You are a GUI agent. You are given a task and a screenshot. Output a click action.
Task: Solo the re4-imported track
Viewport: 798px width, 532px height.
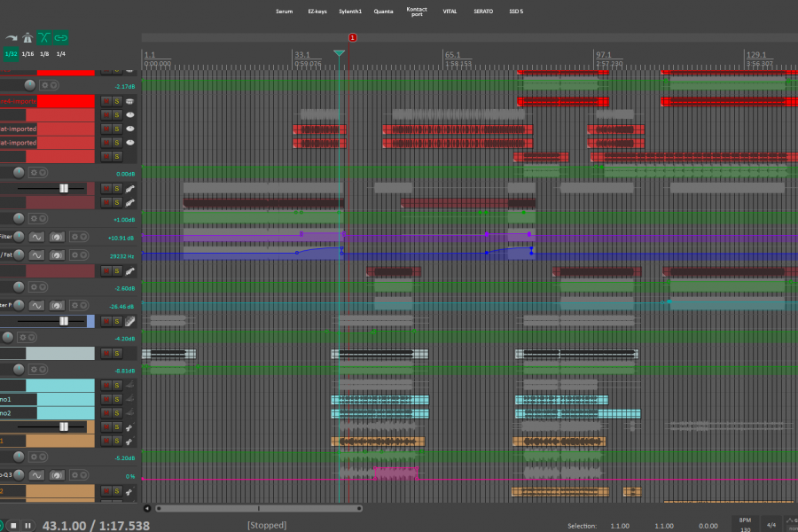coord(117,101)
